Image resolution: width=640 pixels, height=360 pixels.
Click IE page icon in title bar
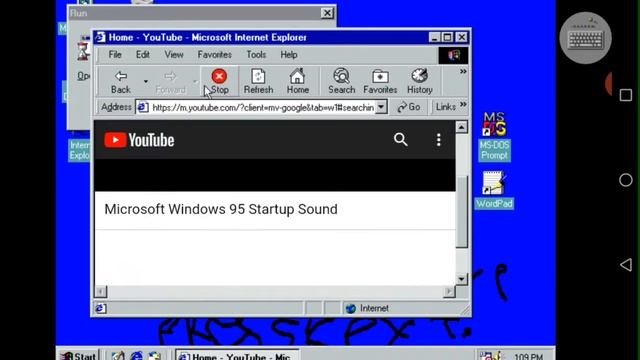pyautogui.click(x=100, y=38)
